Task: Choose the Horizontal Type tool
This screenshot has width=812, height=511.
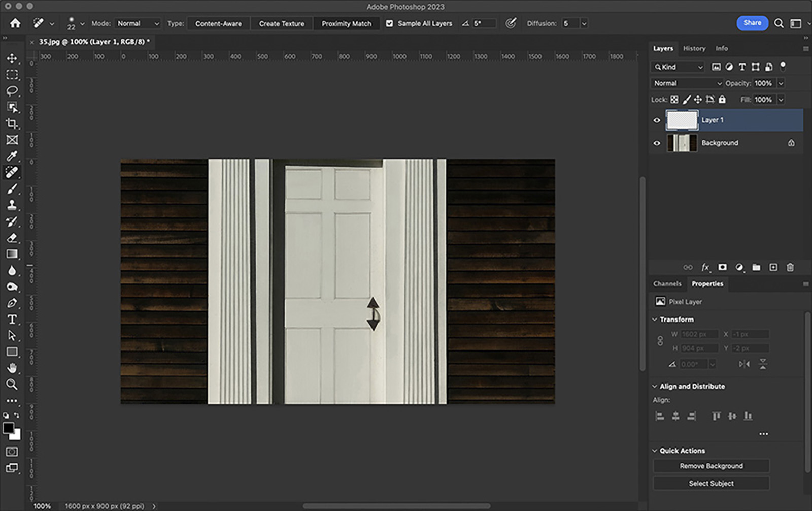Action: [13, 320]
